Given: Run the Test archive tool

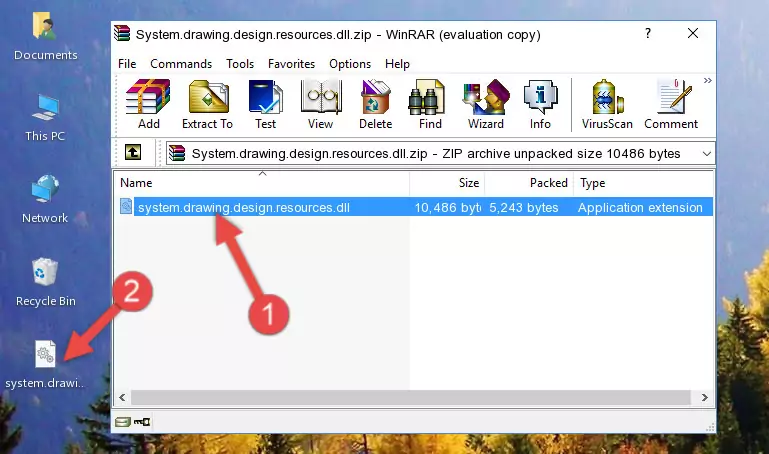Looking at the screenshot, I should pos(265,104).
